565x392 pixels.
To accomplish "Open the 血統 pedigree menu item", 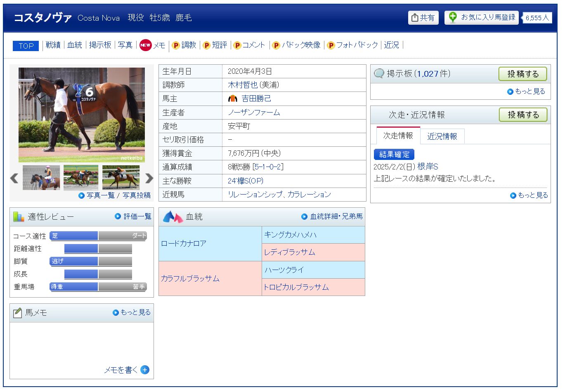I will pos(75,45).
